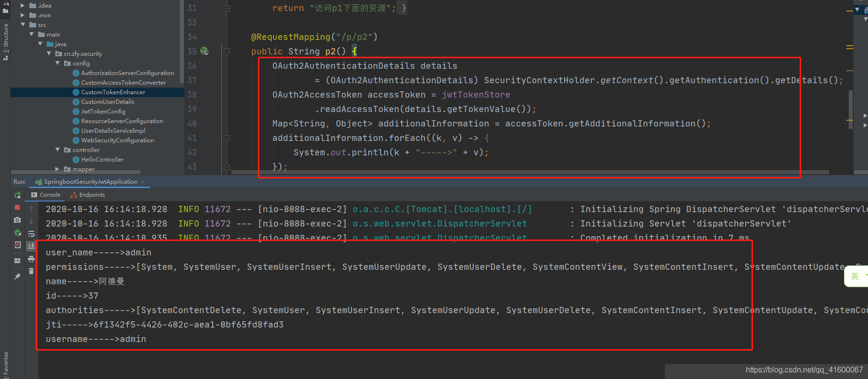This screenshot has width=868, height=379.
Task: Click the AuthorizationServerConfiguration class icon
Action: click(x=76, y=73)
